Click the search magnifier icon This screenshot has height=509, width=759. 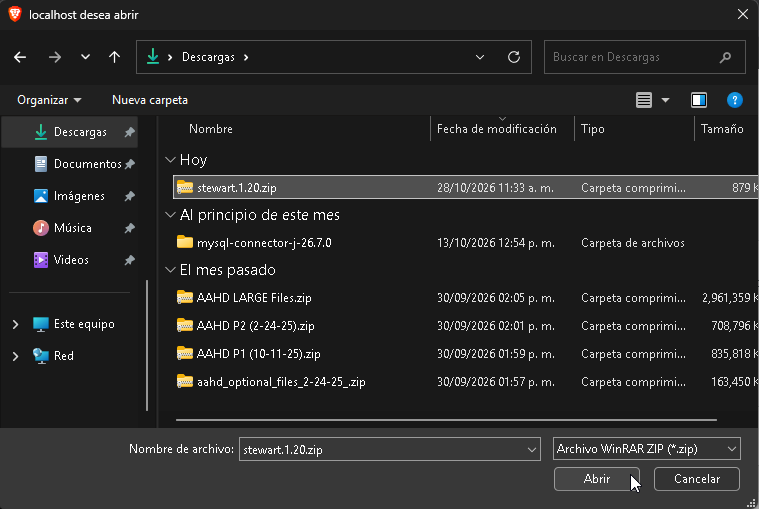[725, 58]
